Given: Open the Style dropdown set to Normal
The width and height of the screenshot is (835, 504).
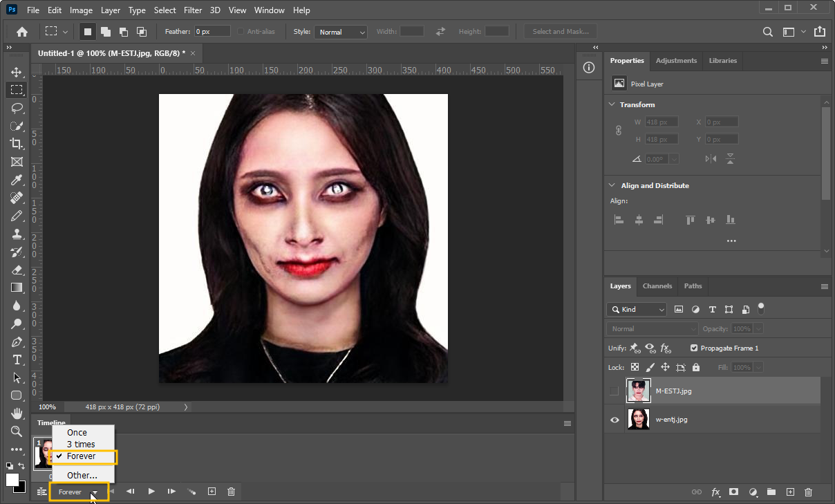Looking at the screenshot, I should coord(341,32).
